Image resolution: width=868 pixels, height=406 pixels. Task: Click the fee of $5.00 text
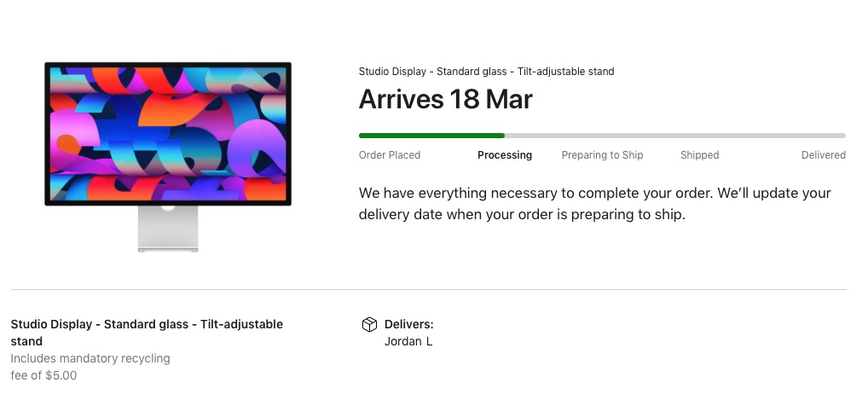[x=43, y=375]
